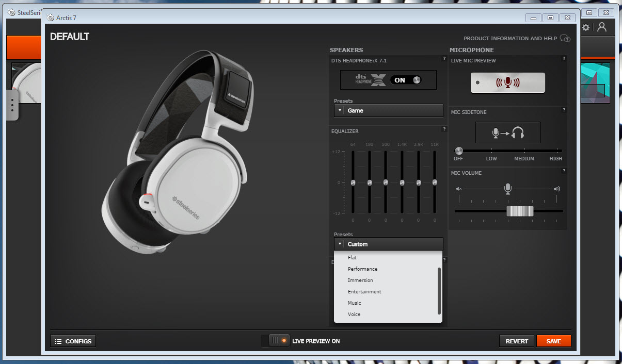Click the CONFIGS button
The width and height of the screenshot is (622, 364).
pyautogui.click(x=73, y=341)
